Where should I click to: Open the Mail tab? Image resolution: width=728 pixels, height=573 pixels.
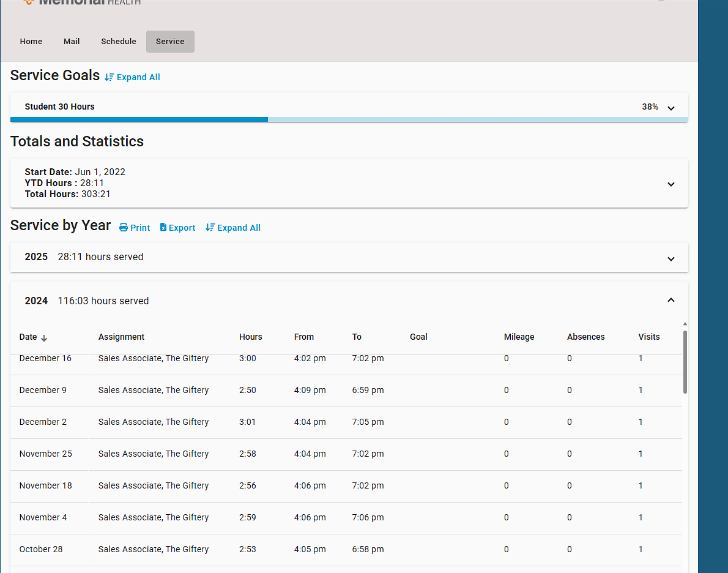point(72,42)
